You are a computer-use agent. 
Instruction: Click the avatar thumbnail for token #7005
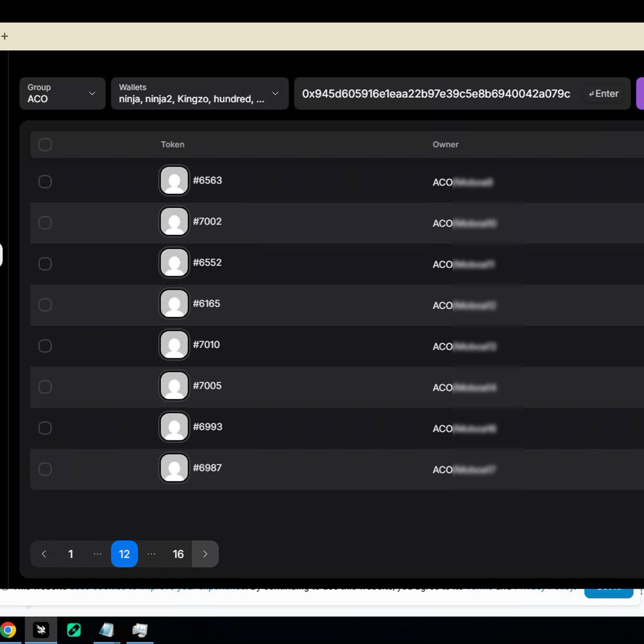[174, 386]
